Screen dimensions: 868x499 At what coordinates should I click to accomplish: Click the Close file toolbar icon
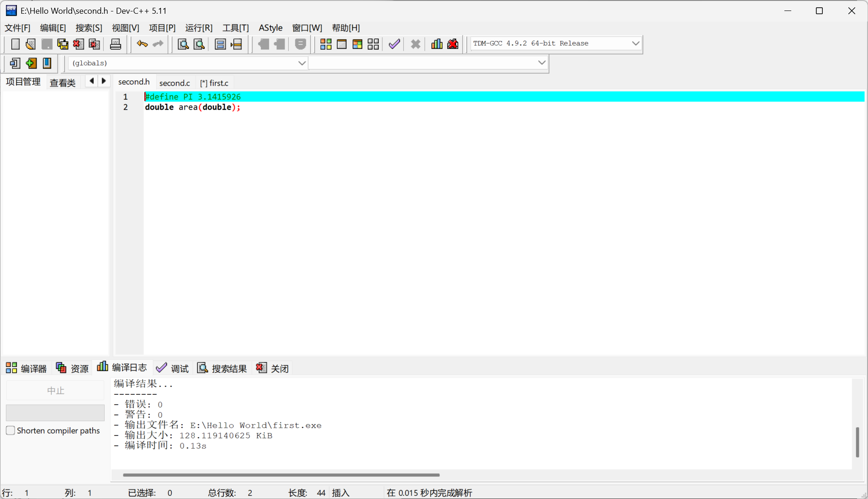click(x=79, y=44)
